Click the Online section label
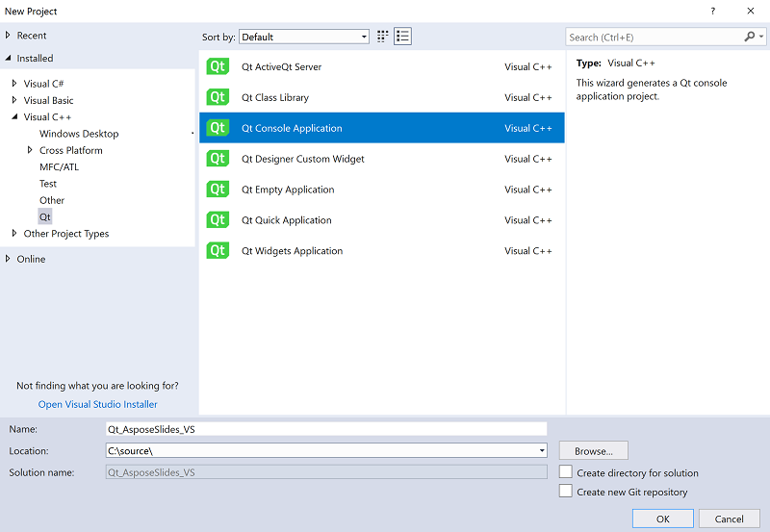The height and width of the screenshot is (532, 770). [x=31, y=259]
